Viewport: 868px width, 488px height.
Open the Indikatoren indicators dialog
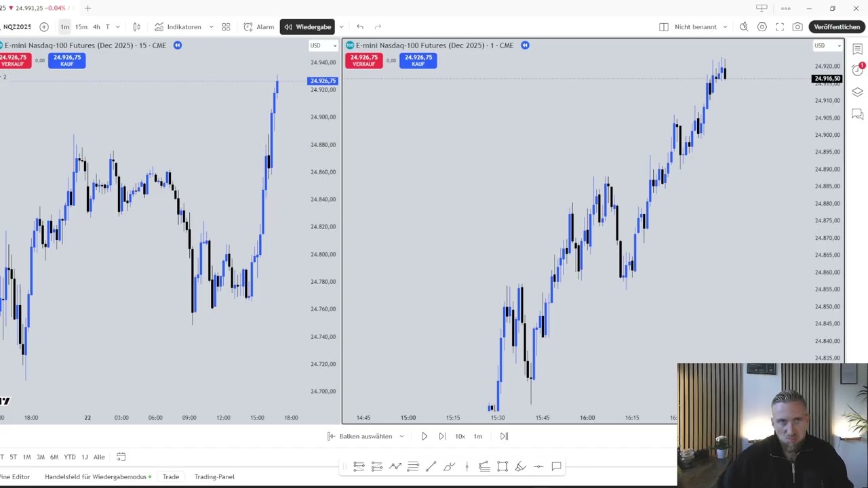[178, 27]
